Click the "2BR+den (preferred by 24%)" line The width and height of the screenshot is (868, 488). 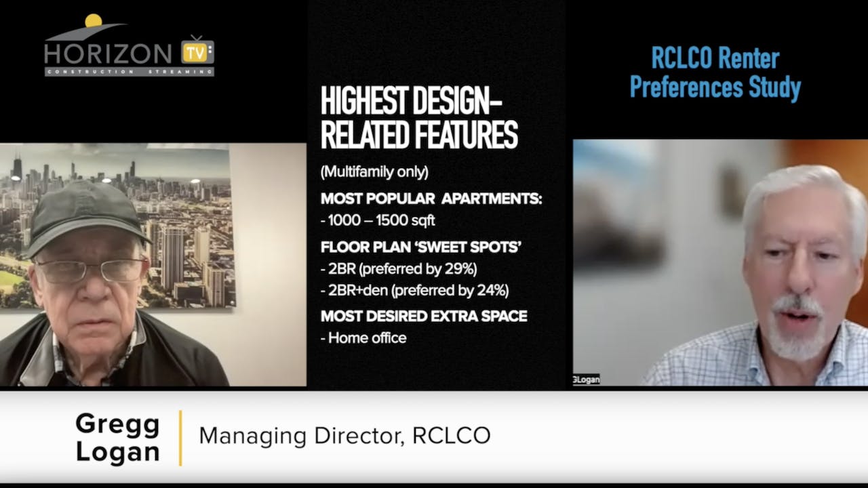coord(414,291)
